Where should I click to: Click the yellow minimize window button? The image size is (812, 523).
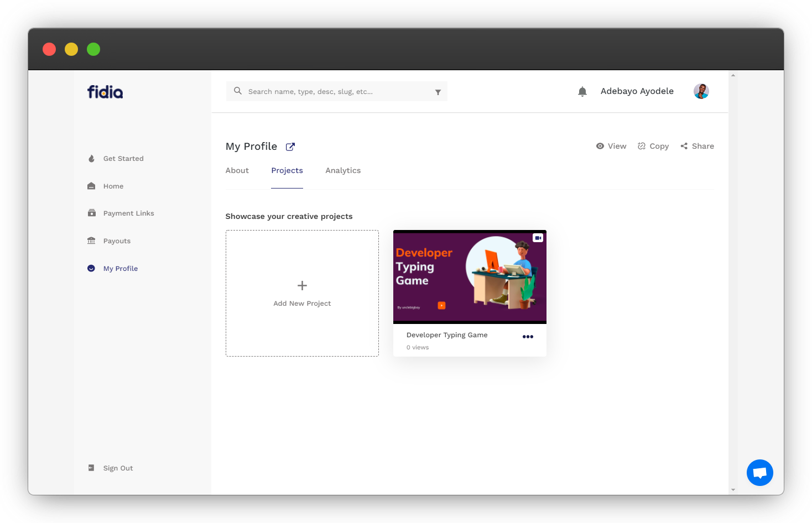[71, 49]
